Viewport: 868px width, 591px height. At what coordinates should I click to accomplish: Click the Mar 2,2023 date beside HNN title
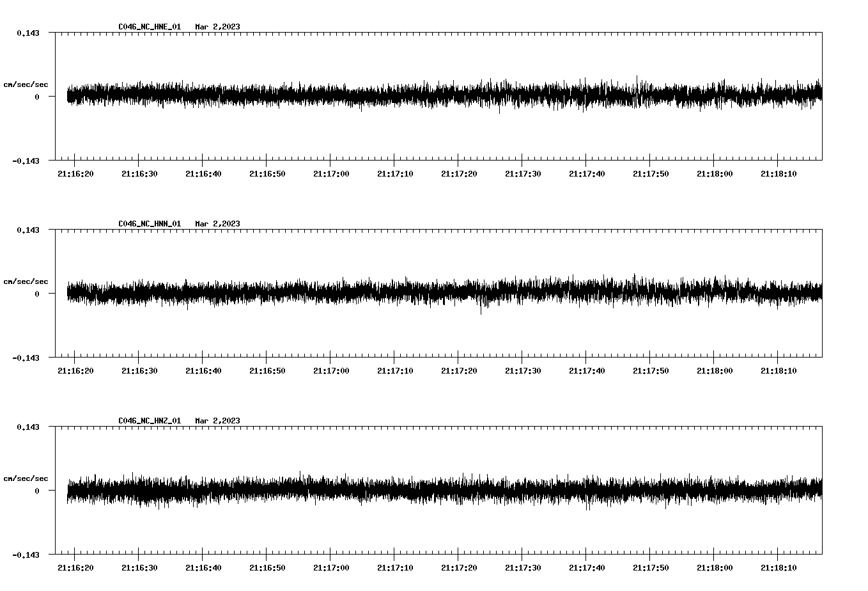pos(218,224)
